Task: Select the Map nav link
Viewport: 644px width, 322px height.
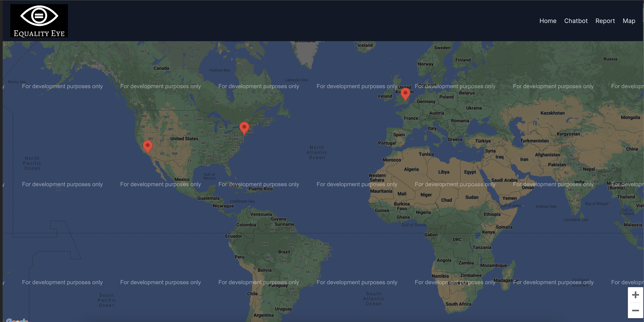Action: [629, 21]
